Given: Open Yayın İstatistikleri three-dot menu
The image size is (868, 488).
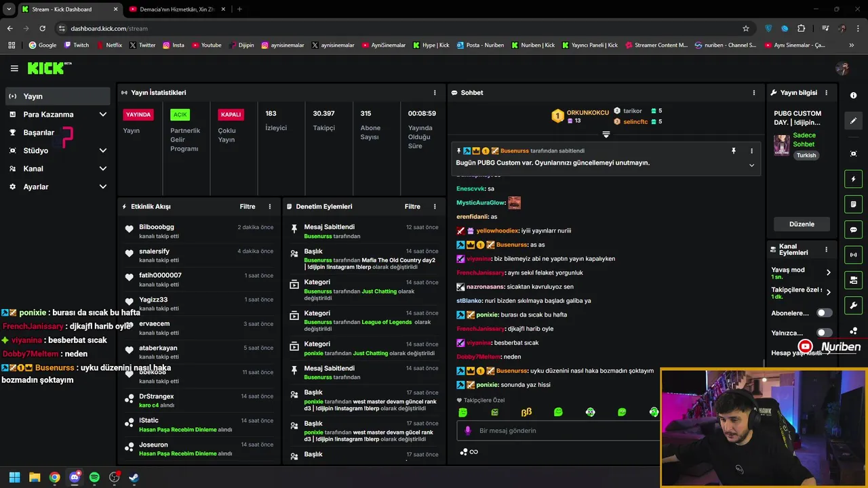Looking at the screenshot, I should (435, 93).
